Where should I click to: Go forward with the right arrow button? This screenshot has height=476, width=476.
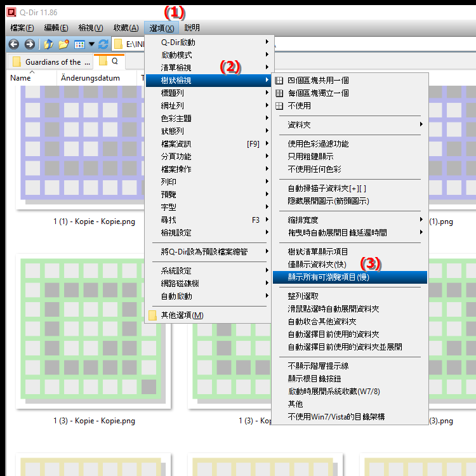click(x=29, y=44)
